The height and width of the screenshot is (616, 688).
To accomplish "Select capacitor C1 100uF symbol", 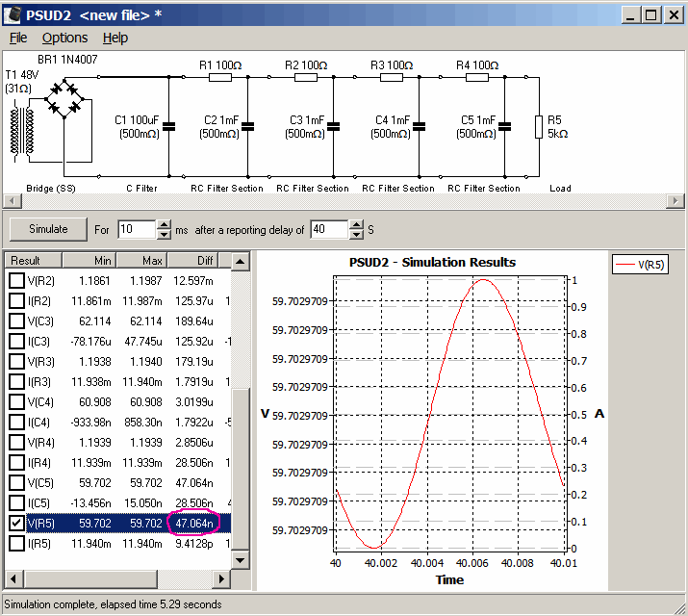I will (x=169, y=127).
